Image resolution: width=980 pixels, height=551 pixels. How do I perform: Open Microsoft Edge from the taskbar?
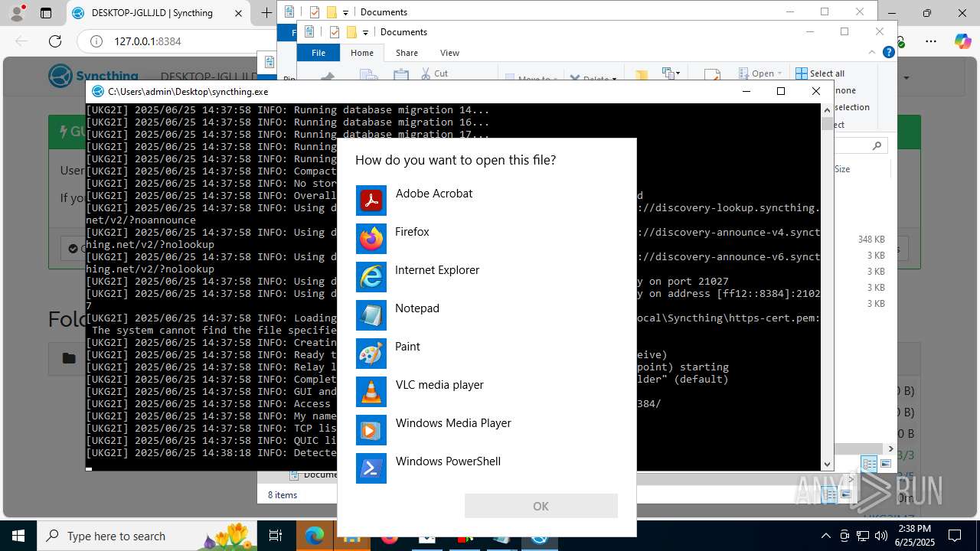pyautogui.click(x=314, y=536)
